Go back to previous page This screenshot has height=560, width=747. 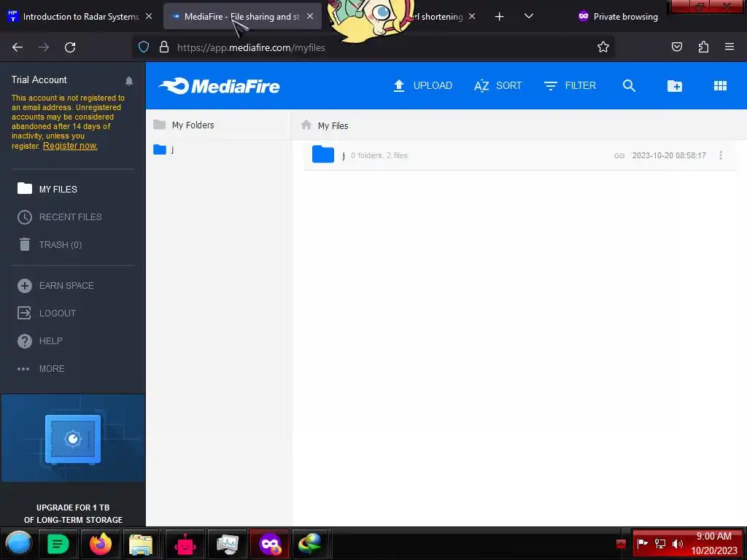18,47
